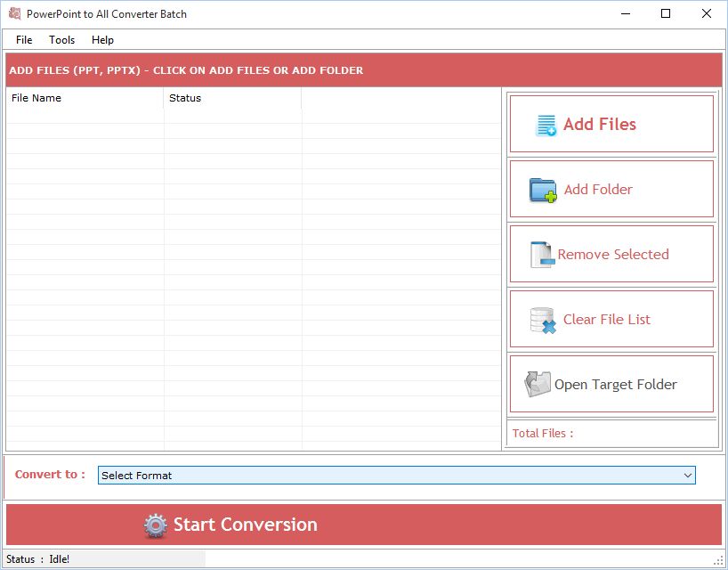Viewport: 728px width, 570px height.
Task: Click the Total Files label
Action: [542, 434]
